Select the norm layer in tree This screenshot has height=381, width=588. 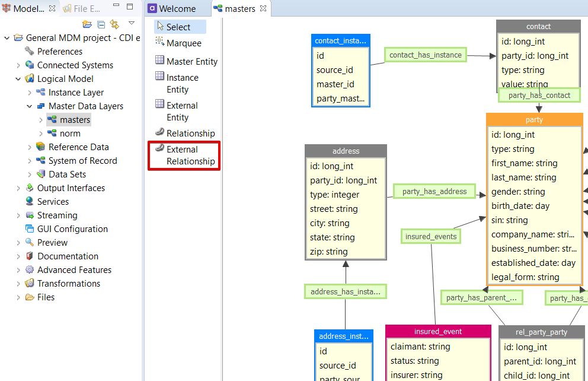pos(69,134)
